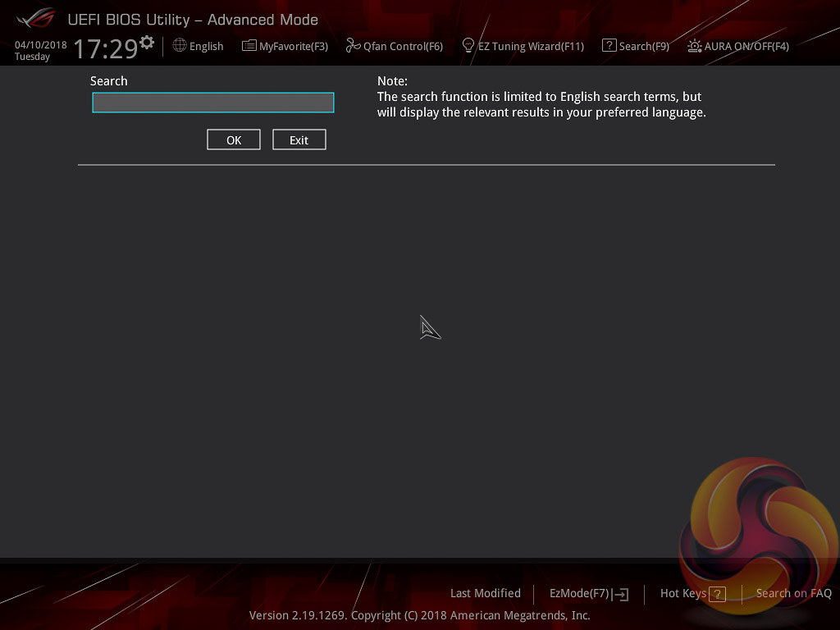Open Search(F9) from the top bar
This screenshot has width=840, height=630.
pyautogui.click(x=644, y=47)
